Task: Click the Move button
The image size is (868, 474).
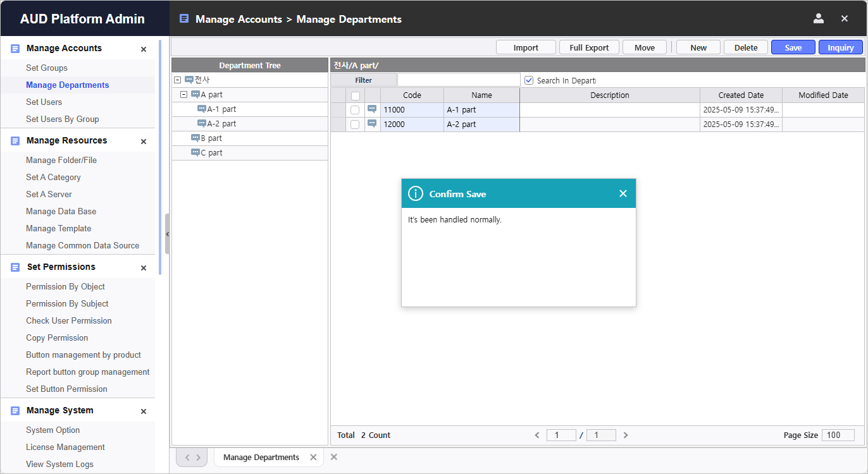Action: (x=645, y=47)
